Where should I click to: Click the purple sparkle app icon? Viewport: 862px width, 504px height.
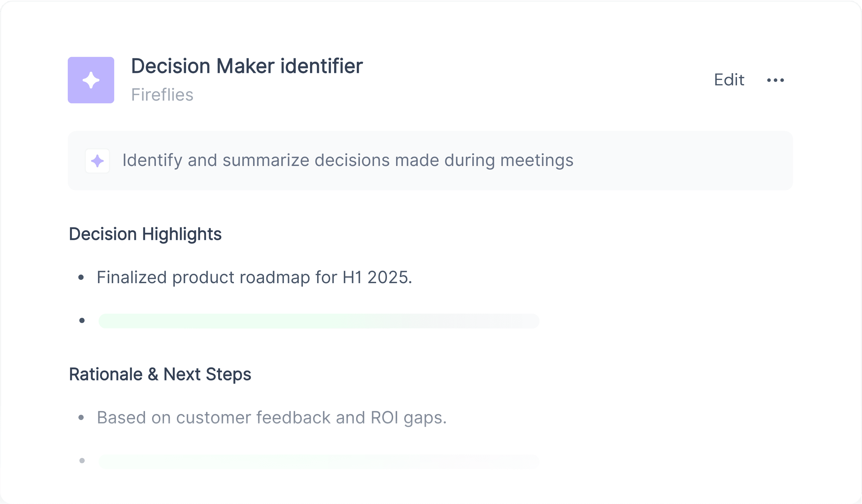(x=91, y=80)
